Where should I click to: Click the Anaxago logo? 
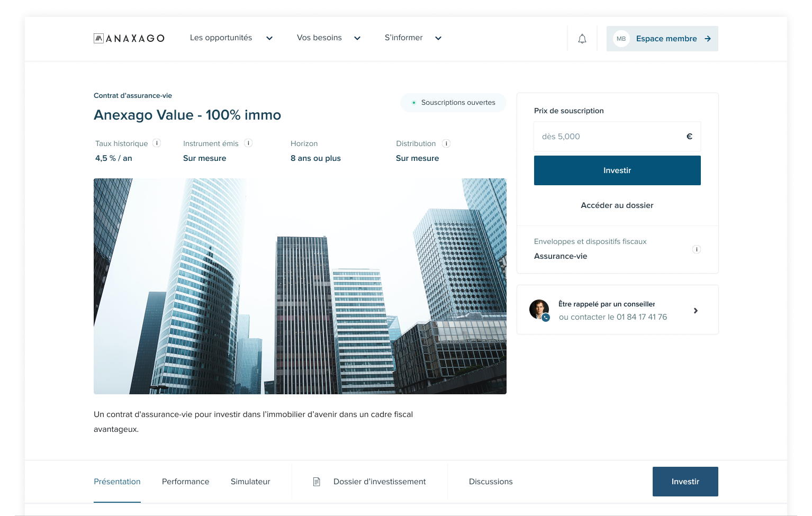129,38
